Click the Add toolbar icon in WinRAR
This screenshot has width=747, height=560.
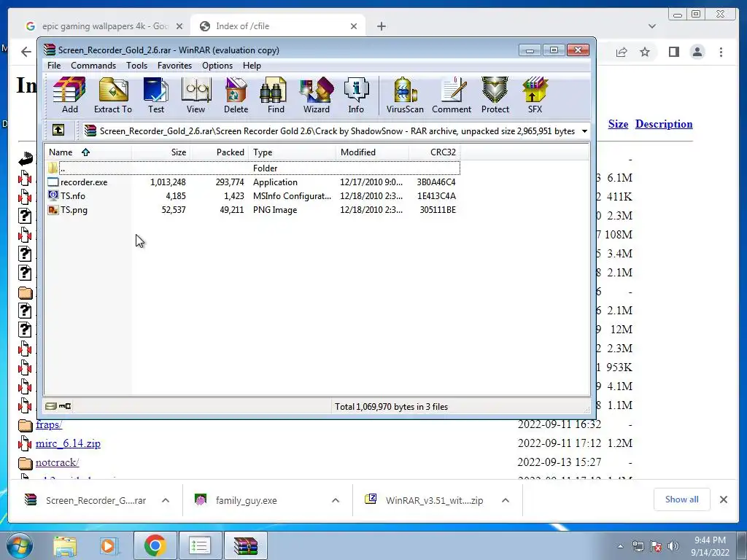click(69, 96)
